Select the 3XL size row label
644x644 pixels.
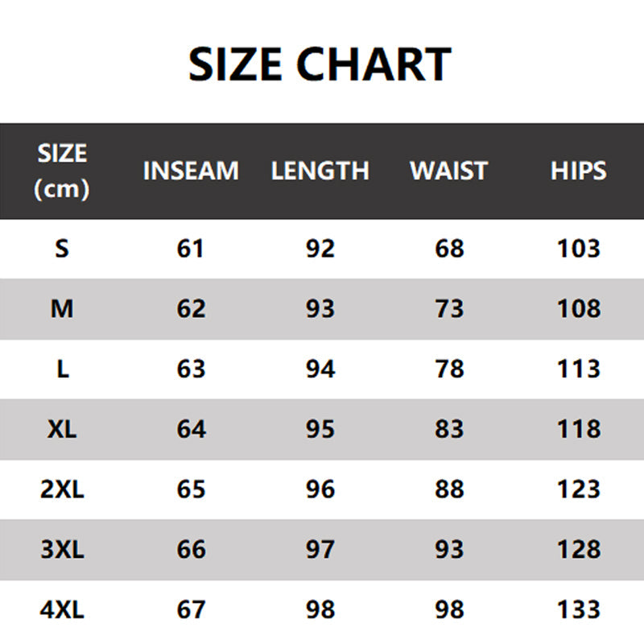62,550
